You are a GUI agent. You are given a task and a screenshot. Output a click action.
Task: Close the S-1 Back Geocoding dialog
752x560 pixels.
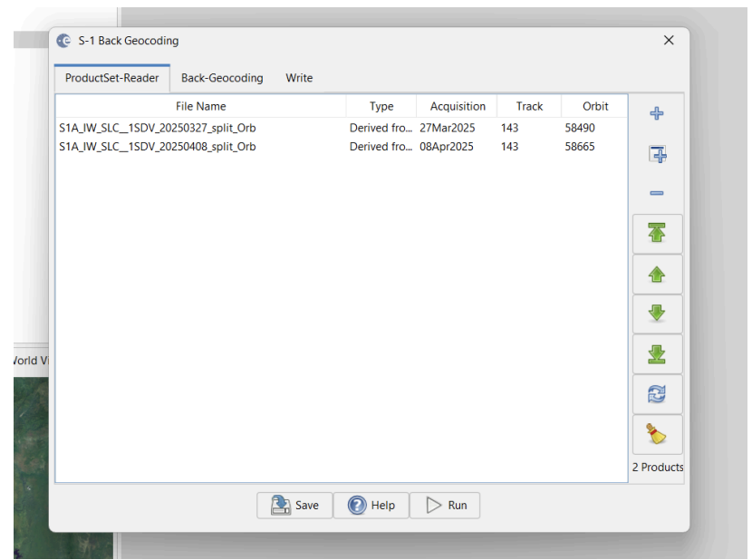pyautogui.click(x=669, y=41)
